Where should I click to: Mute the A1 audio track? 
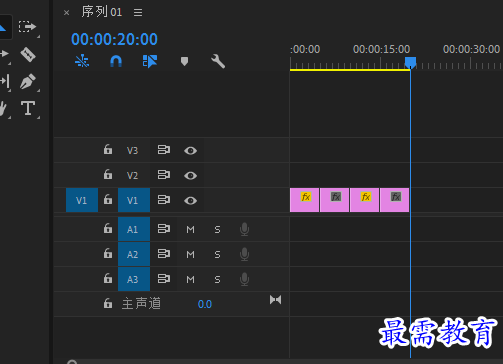190,229
